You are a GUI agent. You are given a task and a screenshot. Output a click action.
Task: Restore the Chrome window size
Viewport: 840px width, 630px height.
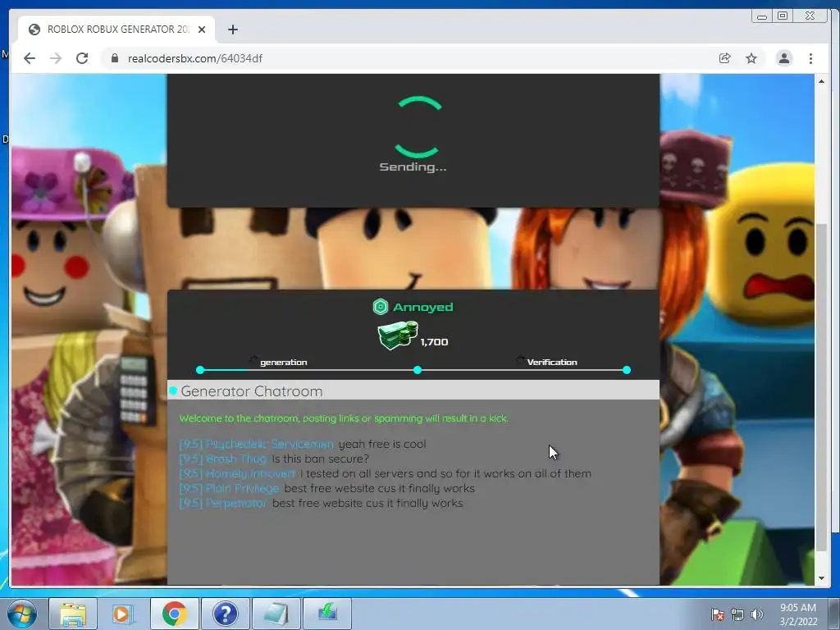pos(783,16)
